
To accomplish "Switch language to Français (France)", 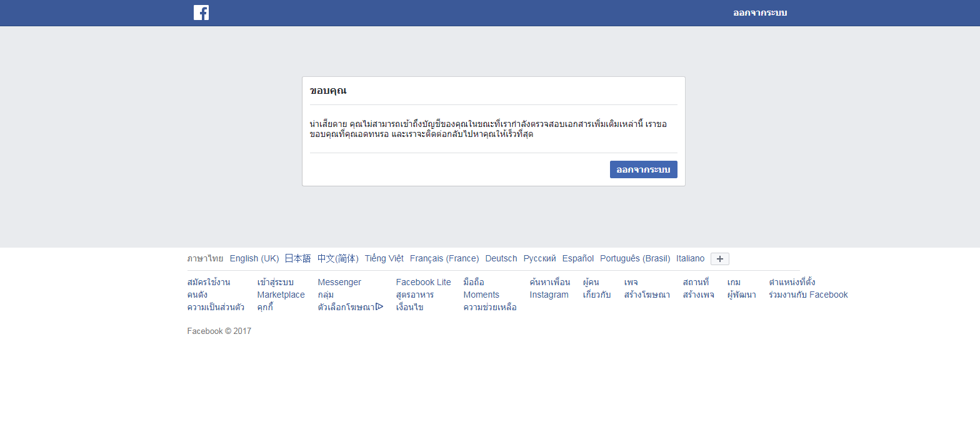I will coord(444,258).
